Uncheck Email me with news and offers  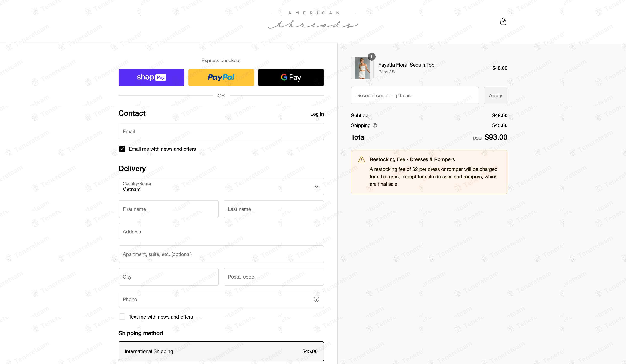click(122, 149)
